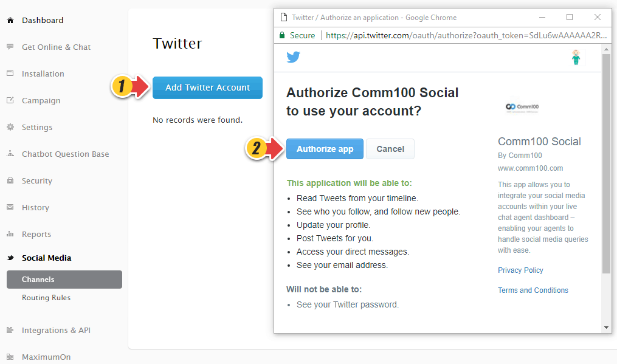This screenshot has width=617, height=364.
Task: Click 'See your email address.' text
Action: (x=342, y=265)
